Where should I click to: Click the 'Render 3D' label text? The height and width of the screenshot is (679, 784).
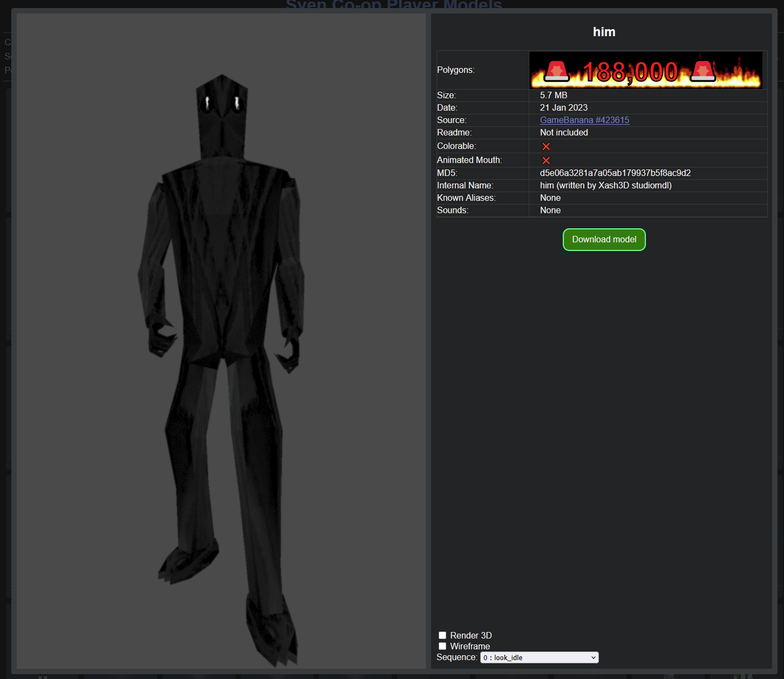click(471, 636)
